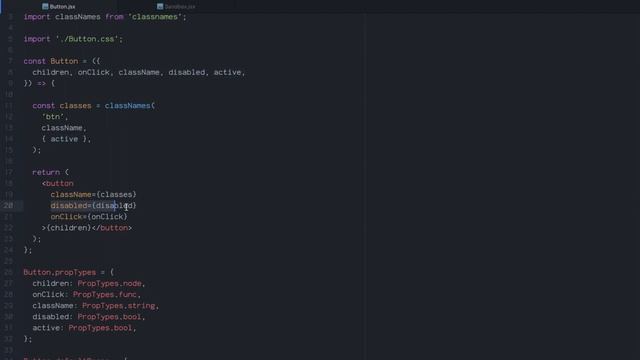Click line number 20 in the gutter

coord(8,205)
